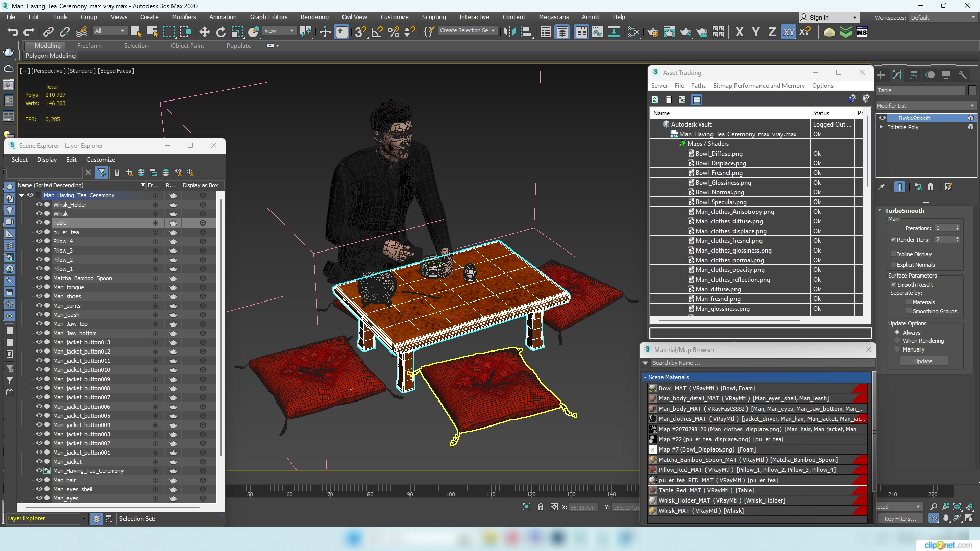
Task: Hide the Table object in explorer
Action: coord(39,223)
